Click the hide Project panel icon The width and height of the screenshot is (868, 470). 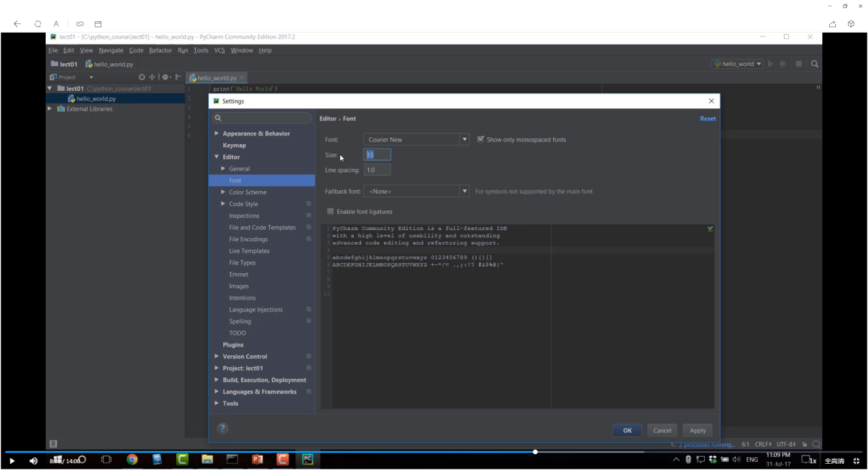179,77
